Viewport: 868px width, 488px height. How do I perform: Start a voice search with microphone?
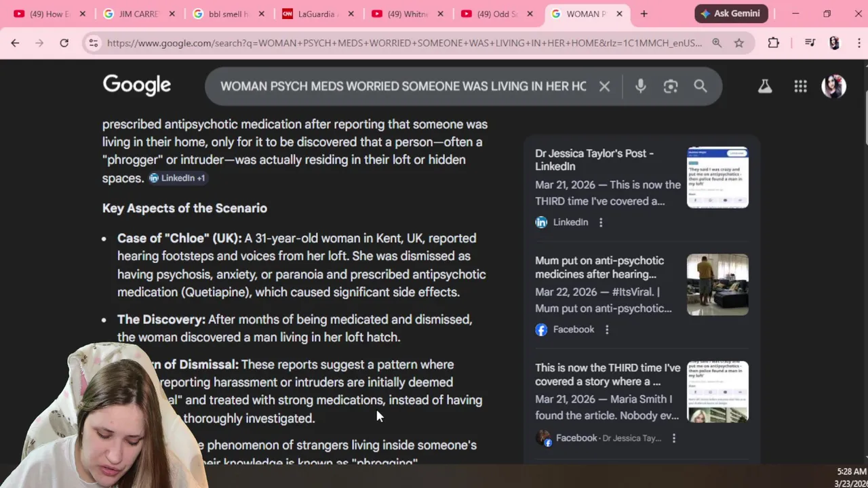[x=640, y=86]
